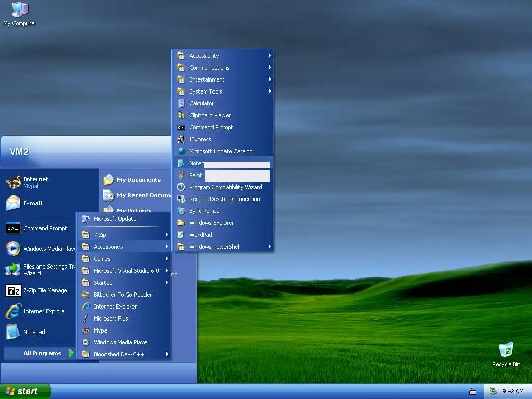This screenshot has height=399, width=532.
Task: Select Command Prompt in the pinned list
Action: (x=39, y=228)
